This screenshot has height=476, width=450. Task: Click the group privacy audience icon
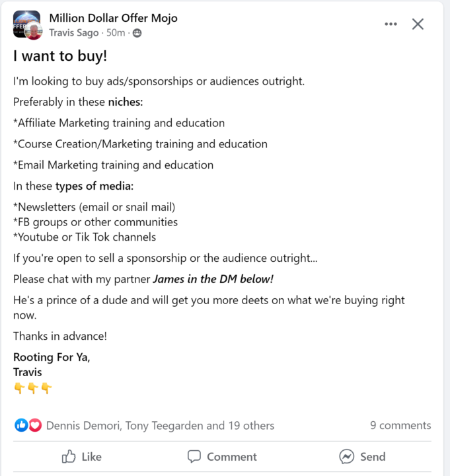[137, 33]
